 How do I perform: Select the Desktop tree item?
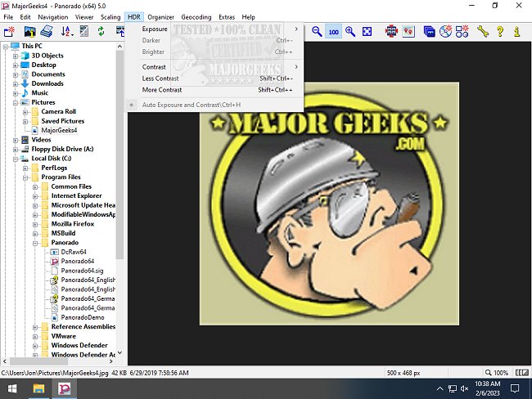tap(43, 65)
